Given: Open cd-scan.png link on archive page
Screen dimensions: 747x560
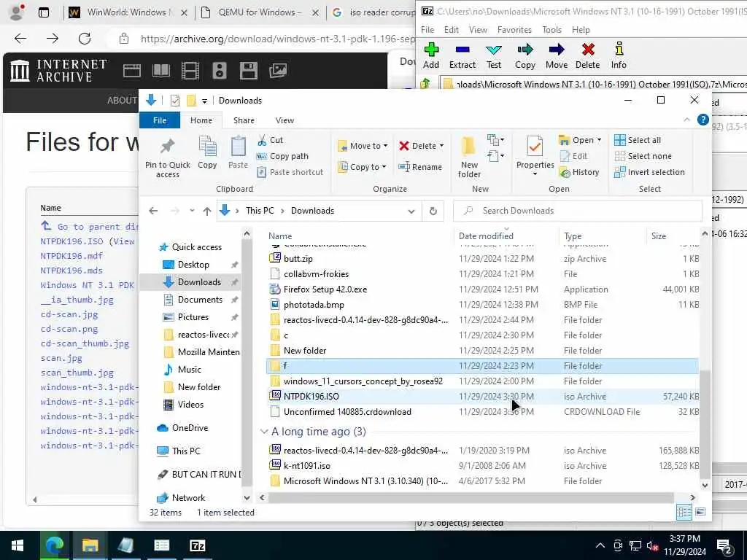Looking at the screenshot, I should pyautogui.click(x=69, y=329).
